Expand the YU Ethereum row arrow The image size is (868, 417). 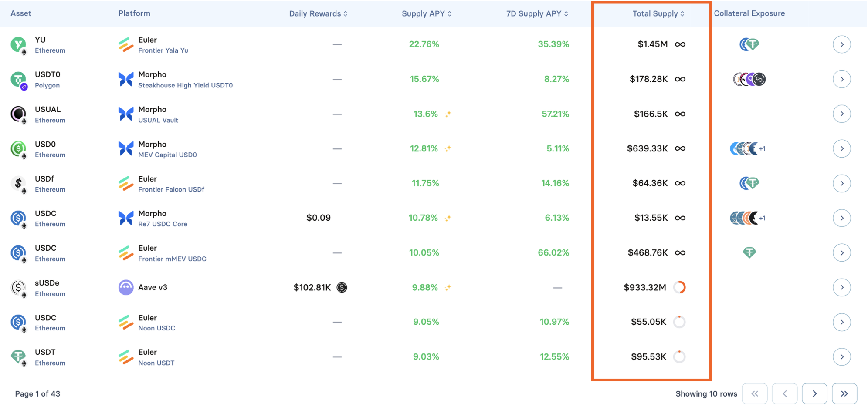841,44
